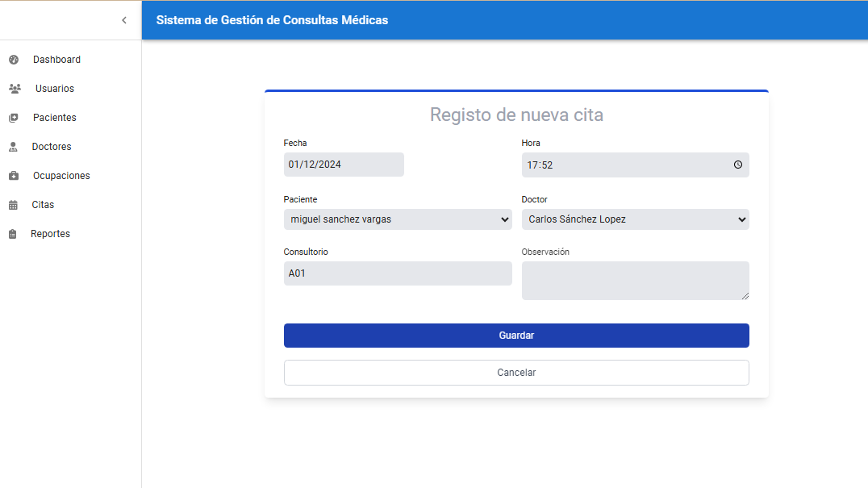Click the Paciente label
This screenshot has height=488, width=868.
pyautogui.click(x=301, y=200)
